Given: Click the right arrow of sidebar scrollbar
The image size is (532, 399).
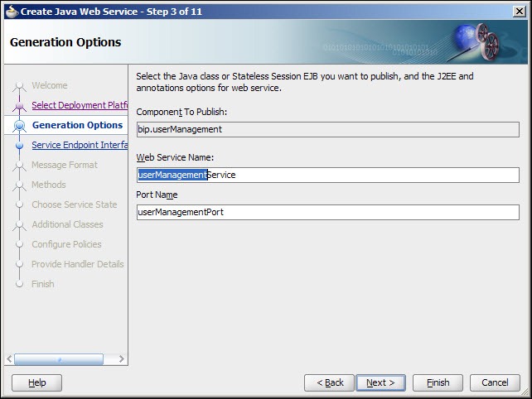Looking at the screenshot, I should click(x=122, y=359).
